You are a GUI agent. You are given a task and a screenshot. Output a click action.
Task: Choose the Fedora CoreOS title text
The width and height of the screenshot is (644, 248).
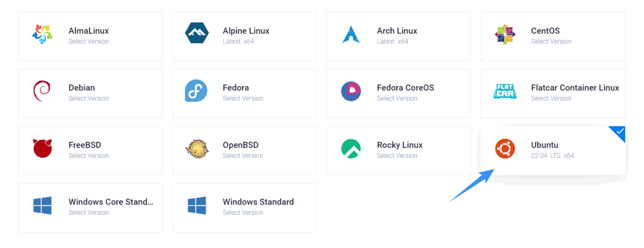pos(405,88)
